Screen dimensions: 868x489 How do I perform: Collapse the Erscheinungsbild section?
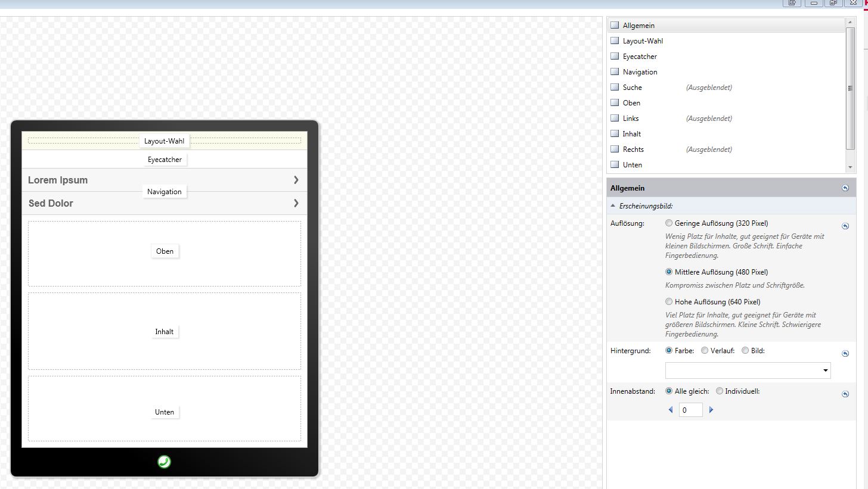pyautogui.click(x=613, y=205)
